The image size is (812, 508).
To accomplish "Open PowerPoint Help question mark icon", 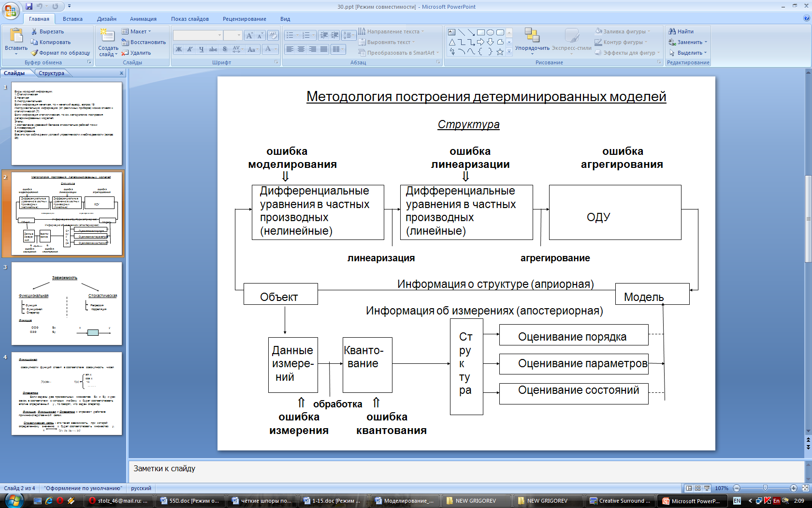I will point(806,18).
